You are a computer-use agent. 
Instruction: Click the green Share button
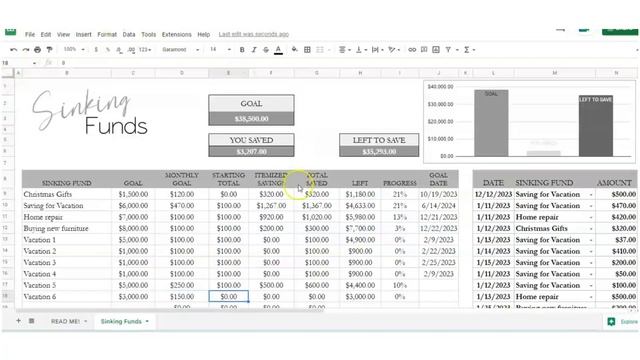(x=620, y=31)
